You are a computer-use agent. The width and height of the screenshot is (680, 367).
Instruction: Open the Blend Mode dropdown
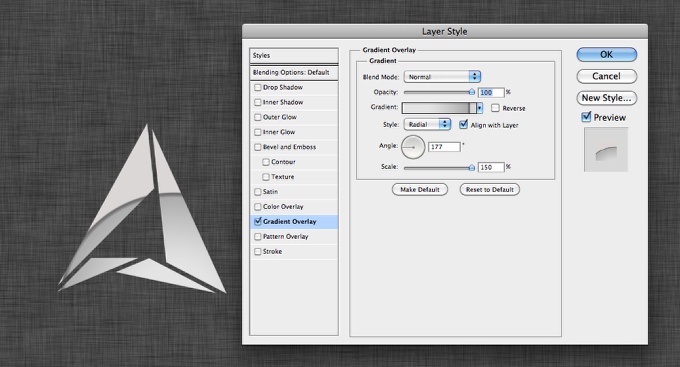(x=442, y=77)
